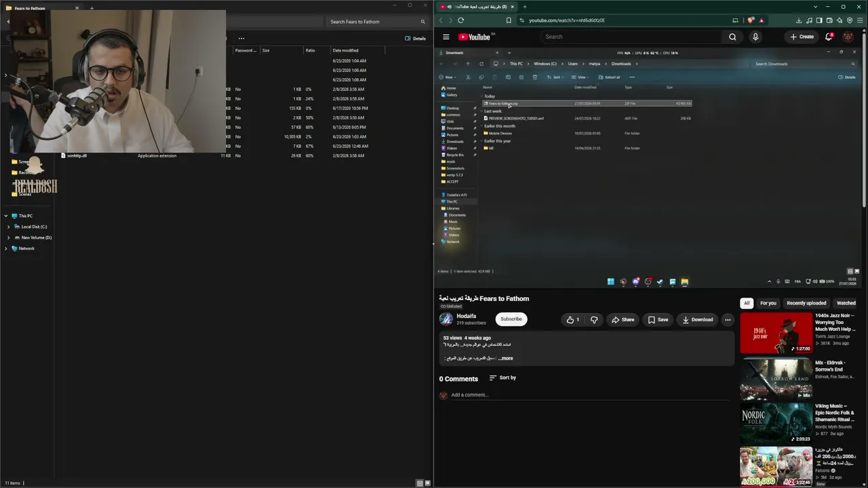Start voice search with the microphone icon
The height and width of the screenshot is (488, 868).
[x=755, y=37]
